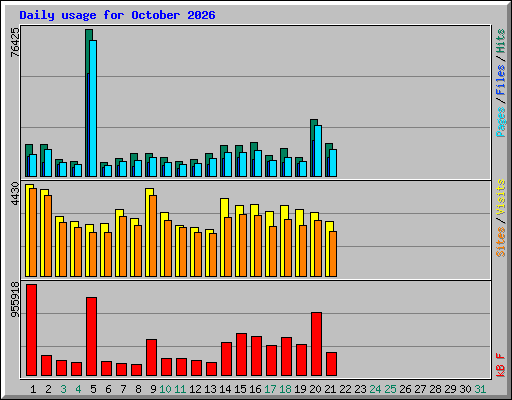Click day label 25 on the axis
The width and height of the screenshot is (512, 400).
[x=390, y=389]
